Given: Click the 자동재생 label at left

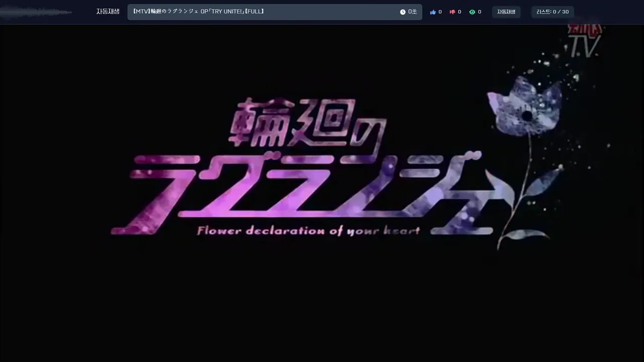Looking at the screenshot, I should pyautogui.click(x=108, y=12).
